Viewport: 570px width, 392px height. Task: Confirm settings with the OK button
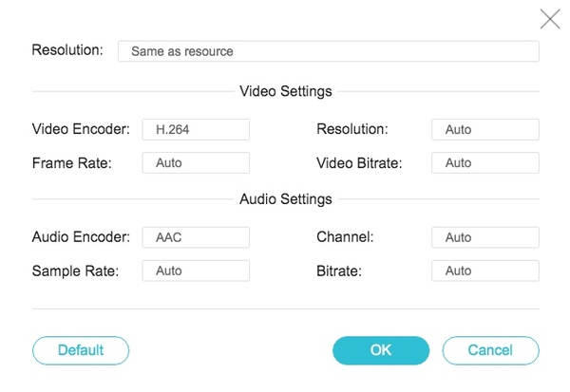coord(381,350)
